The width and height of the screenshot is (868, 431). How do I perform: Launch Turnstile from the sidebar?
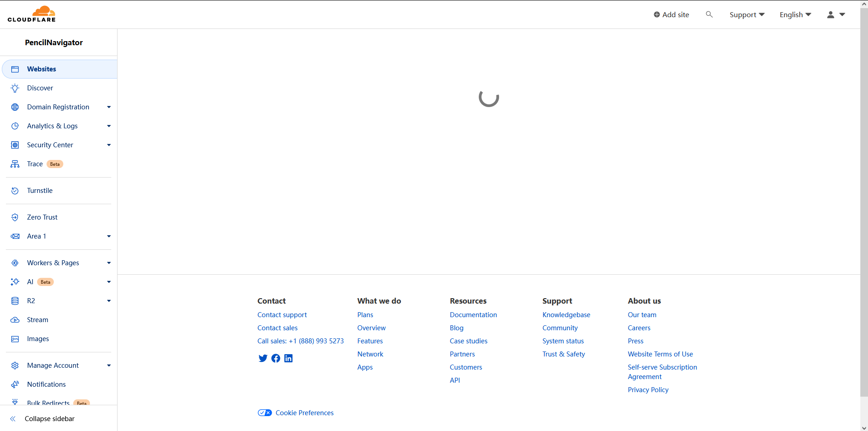pos(39,190)
